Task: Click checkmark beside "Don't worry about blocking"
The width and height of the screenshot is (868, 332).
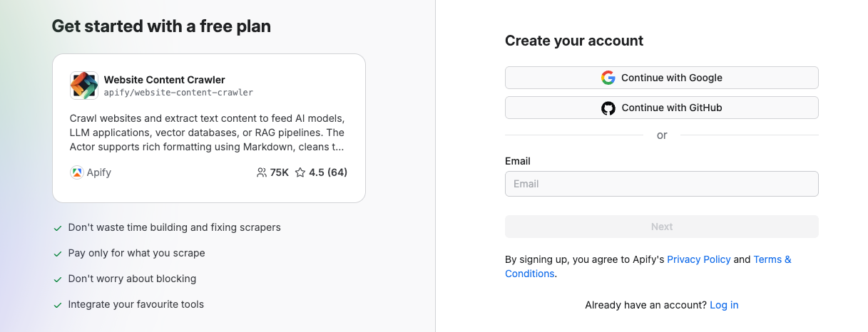Action: [x=58, y=279]
